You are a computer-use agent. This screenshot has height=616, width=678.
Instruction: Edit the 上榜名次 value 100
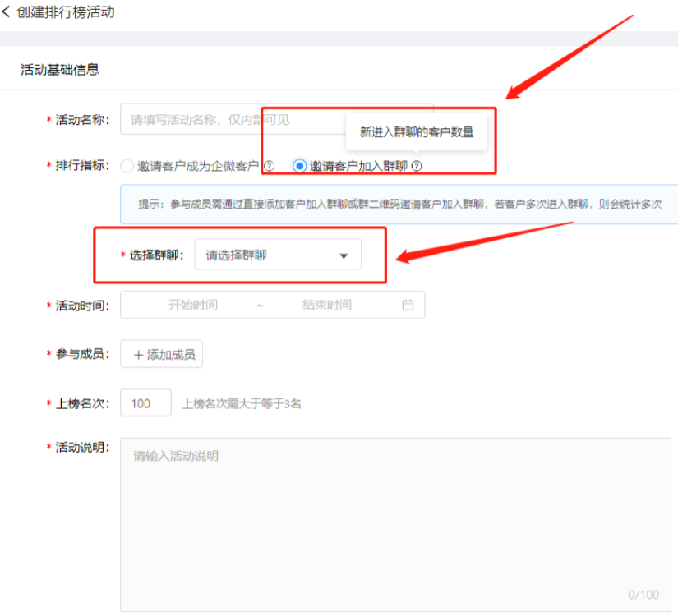tap(145, 403)
